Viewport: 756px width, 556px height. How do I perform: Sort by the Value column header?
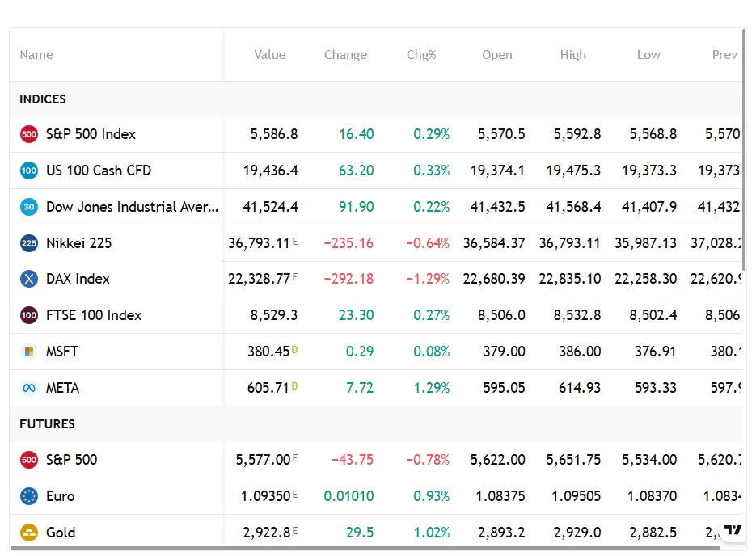tap(269, 55)
